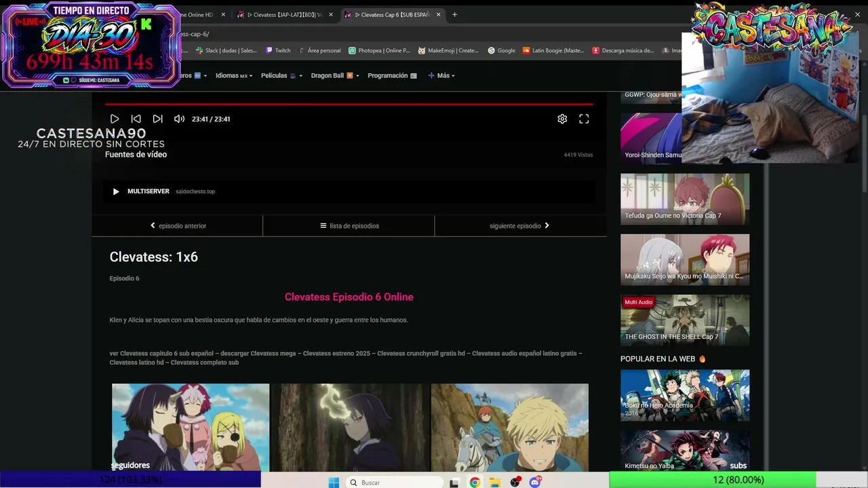Click the Fuentes de vídeo heading
The image size is (868, 488).
pyautogui.click(x=136, y=155)
